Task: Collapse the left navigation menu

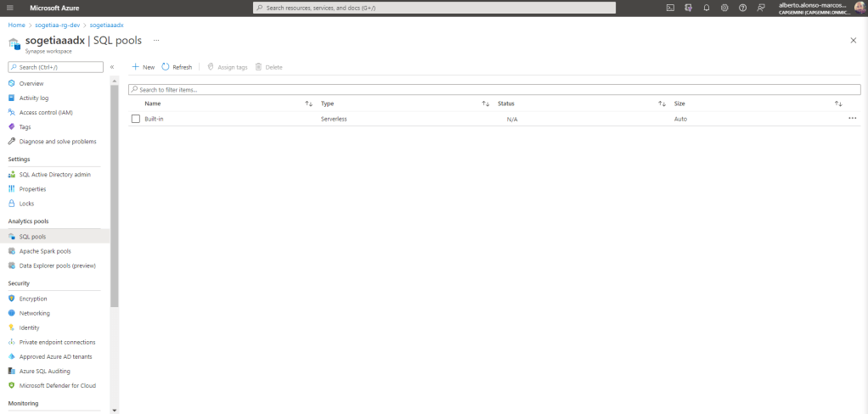Action: coord(112,67)
